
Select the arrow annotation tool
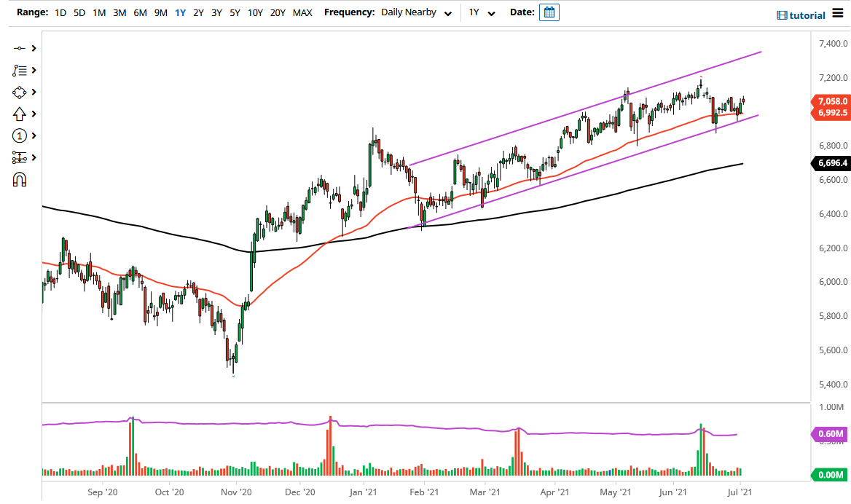20,114
